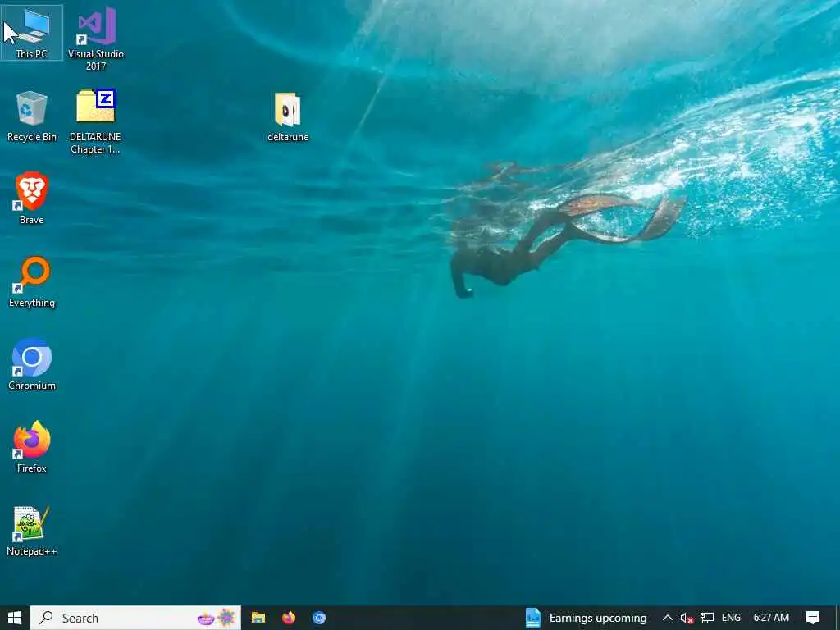The height and width of the screenshot is (630, 840).
Task: Select the deltarune folder on the desktop
Action: 288,116
